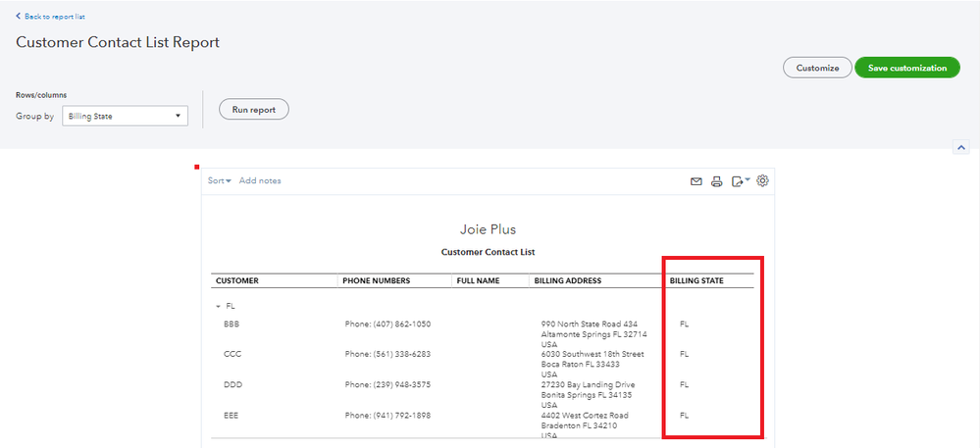This screenshot has height=448, width=980.
Task: Open report settings gear icon
Action: [762, 180]
